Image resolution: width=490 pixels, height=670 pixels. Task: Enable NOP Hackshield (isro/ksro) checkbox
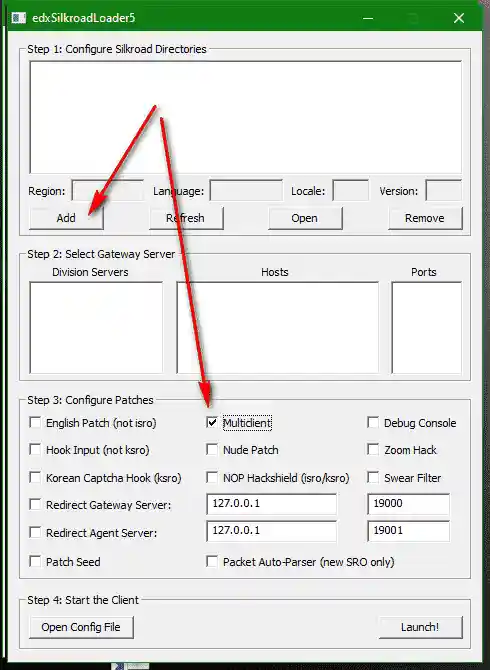(212, 477)
